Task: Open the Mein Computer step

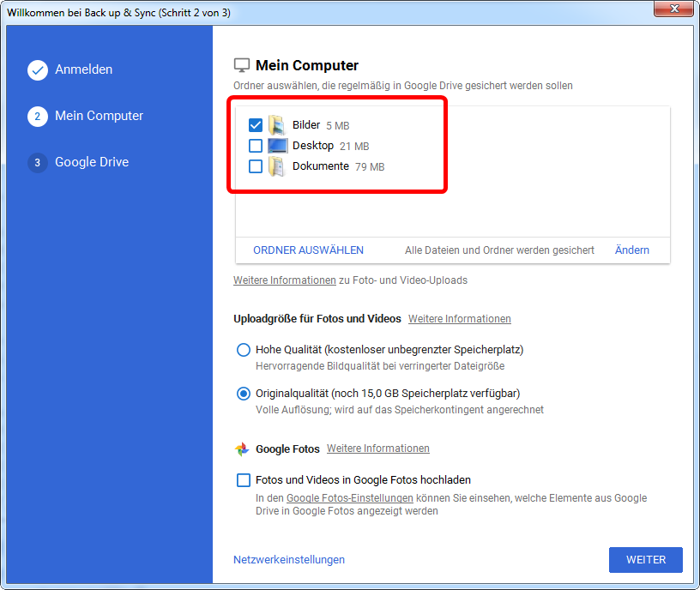Action: pos(100,116)
